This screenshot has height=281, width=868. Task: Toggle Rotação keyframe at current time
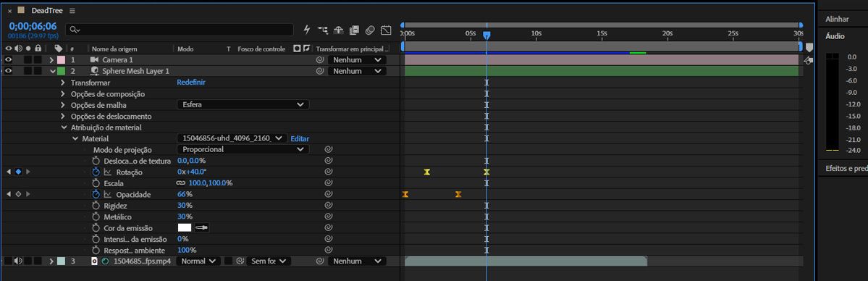[18, 172]
